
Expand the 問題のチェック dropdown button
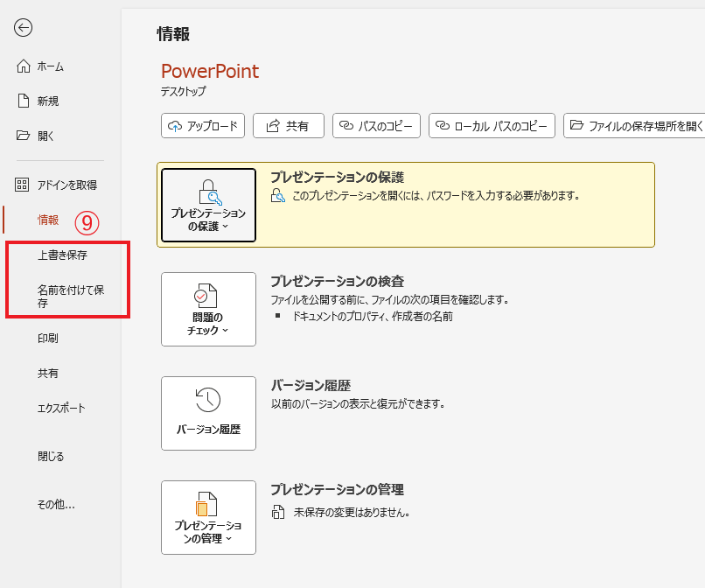209,309
